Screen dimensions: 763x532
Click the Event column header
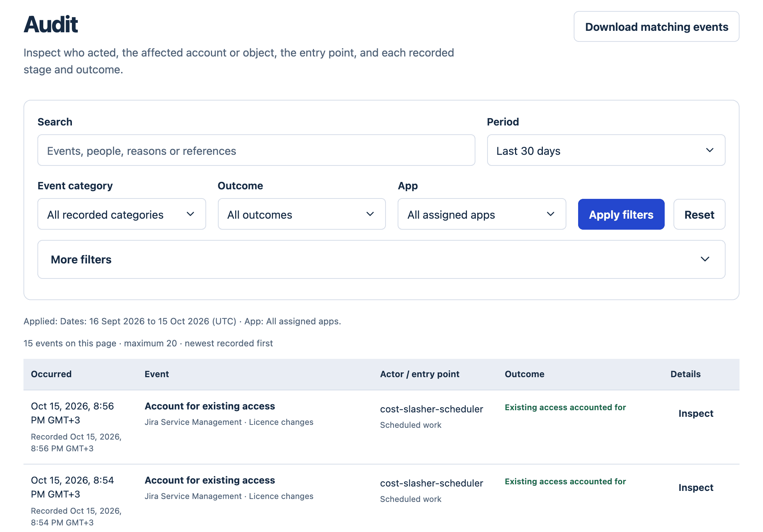(157, 374)
